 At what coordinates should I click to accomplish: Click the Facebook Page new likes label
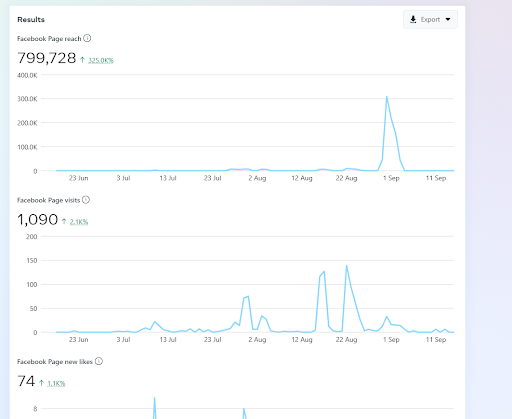(55, 362)
